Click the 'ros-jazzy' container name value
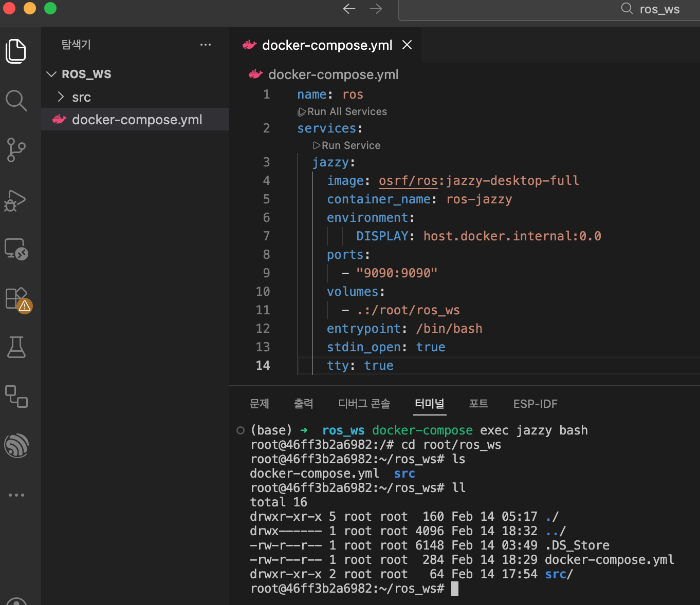 [x=479, y=199]
